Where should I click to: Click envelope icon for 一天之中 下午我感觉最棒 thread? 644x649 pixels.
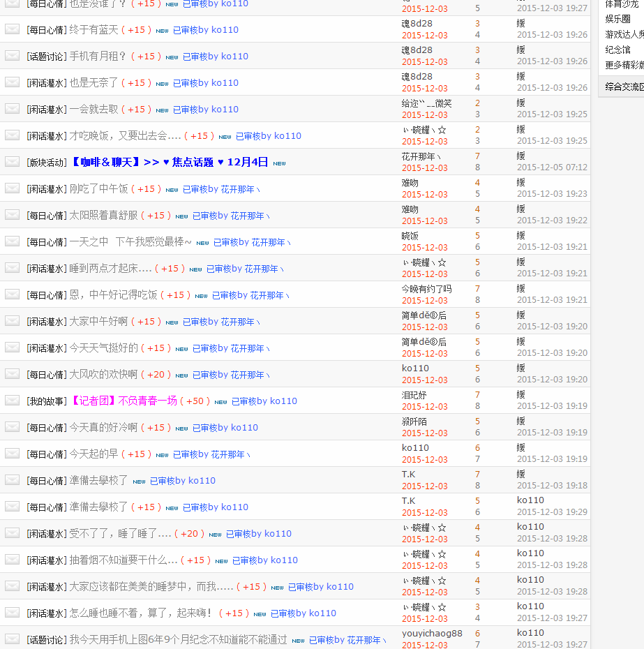(12, 241)
